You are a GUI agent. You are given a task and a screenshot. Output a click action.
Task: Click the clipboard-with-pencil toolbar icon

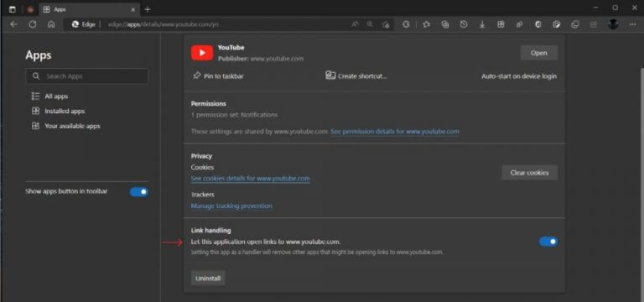coord(557,24)
